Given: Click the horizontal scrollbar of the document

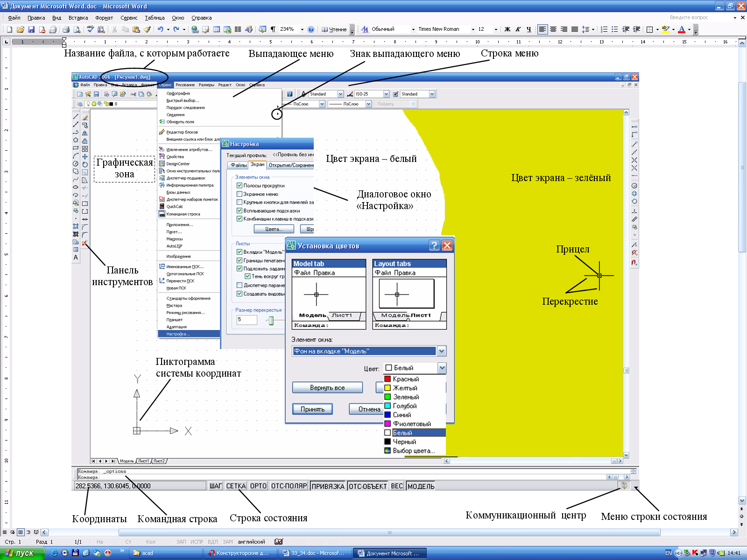Looking at the screenshot, I should click(x=389, y=532).
